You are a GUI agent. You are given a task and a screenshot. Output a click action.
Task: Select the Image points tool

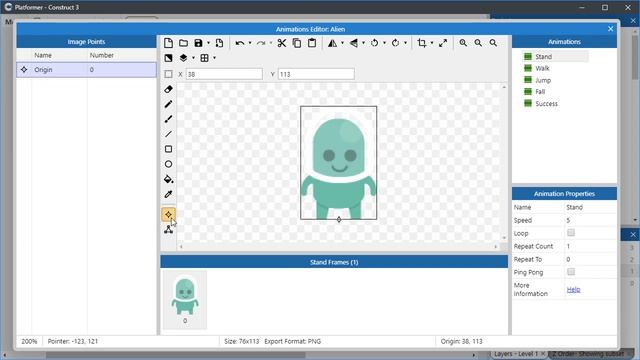tap(168, 215)
